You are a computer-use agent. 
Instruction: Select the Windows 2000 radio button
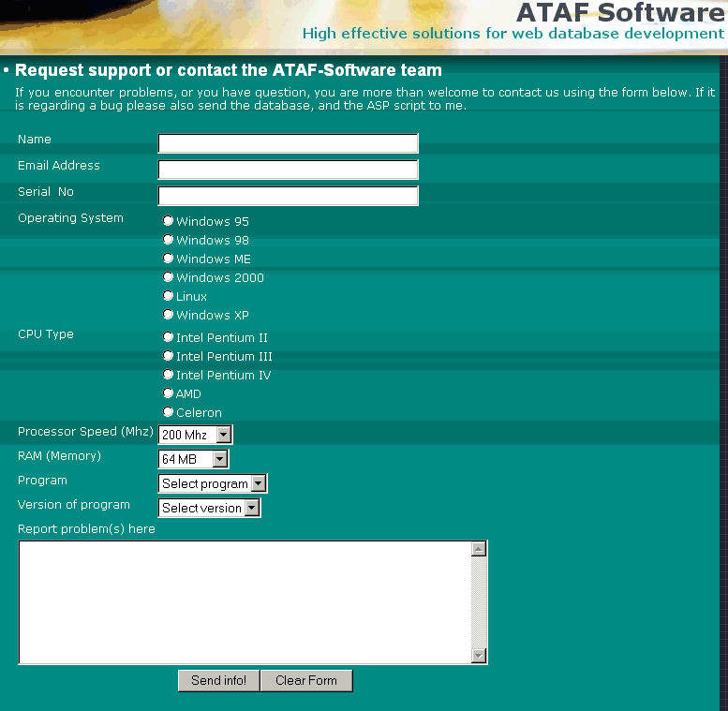click(x=168, y=276)
